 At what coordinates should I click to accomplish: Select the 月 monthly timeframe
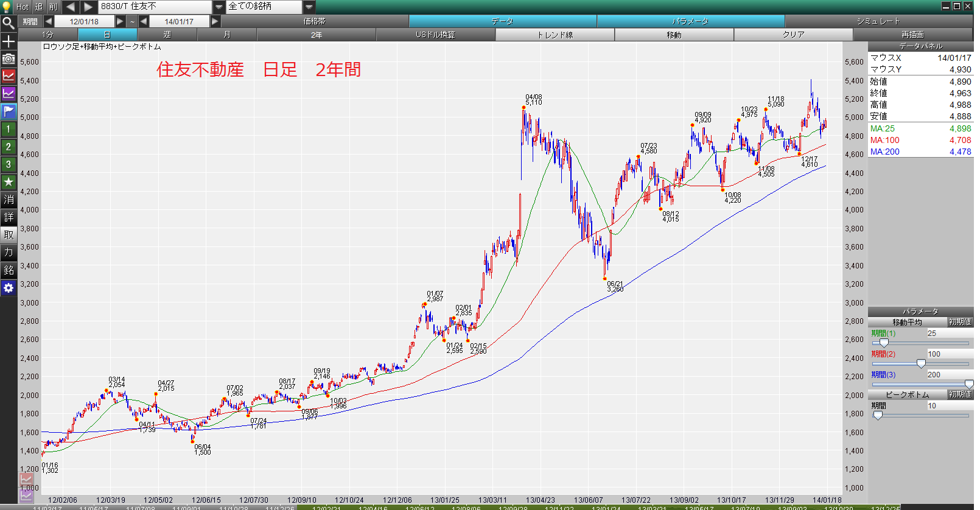pos(227,35)
